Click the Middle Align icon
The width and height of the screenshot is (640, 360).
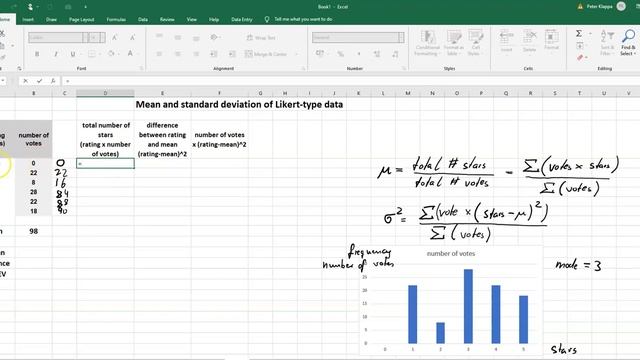coord(178,38)
